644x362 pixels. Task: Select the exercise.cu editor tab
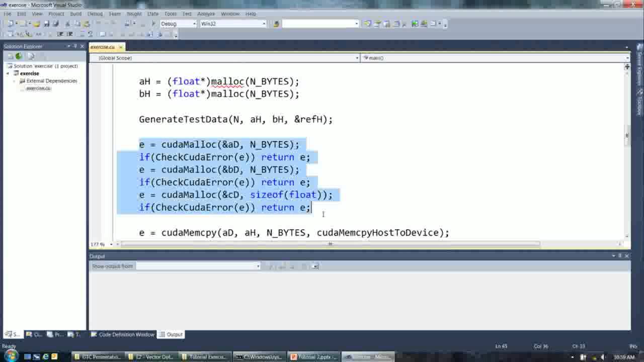pos(103,47)
